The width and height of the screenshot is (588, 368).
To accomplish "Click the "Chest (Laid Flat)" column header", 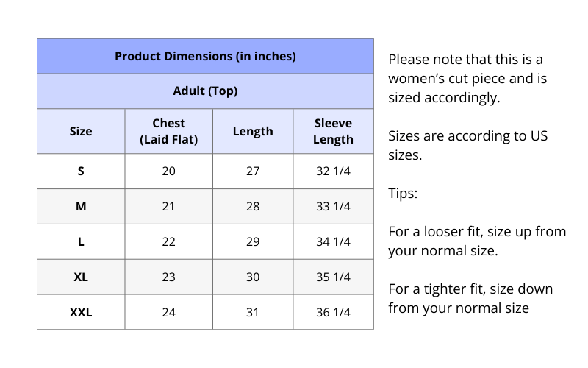I will [168, 132].
